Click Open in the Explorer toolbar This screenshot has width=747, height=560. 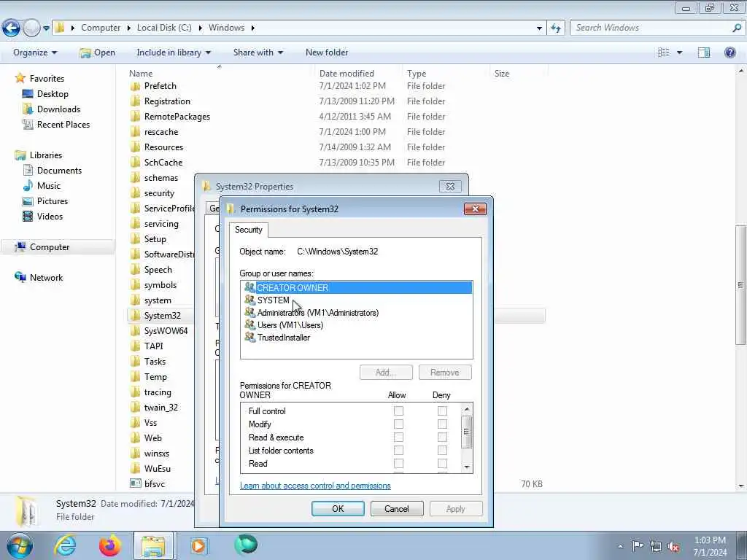(x=98, y=52)
